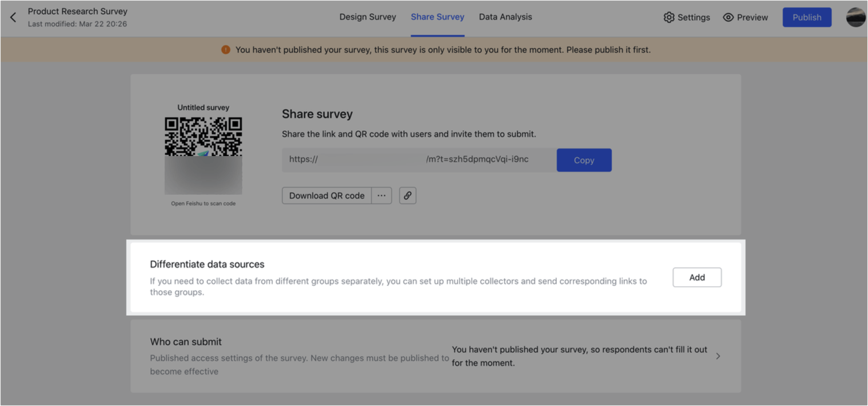The image size is (868, 406).
Task: Open the Data Analysis tab
Action: (x=505, y=17)
